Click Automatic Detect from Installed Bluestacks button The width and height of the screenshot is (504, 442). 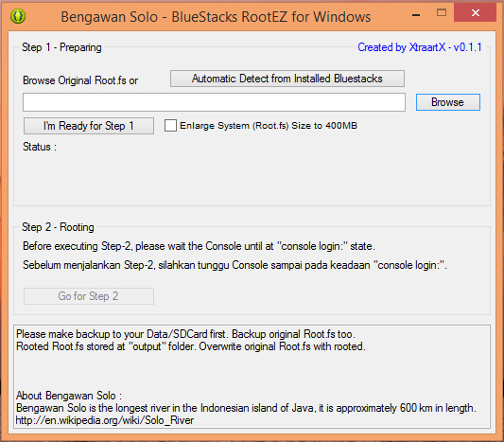tap(287, 79)
